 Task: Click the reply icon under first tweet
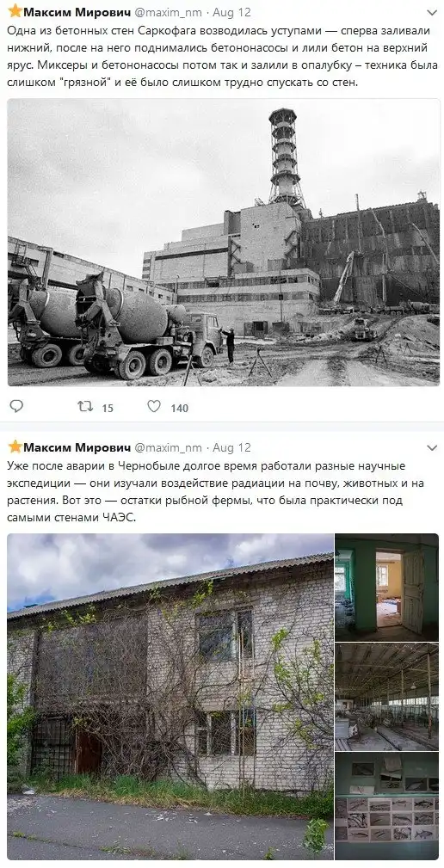click(16, 406)
